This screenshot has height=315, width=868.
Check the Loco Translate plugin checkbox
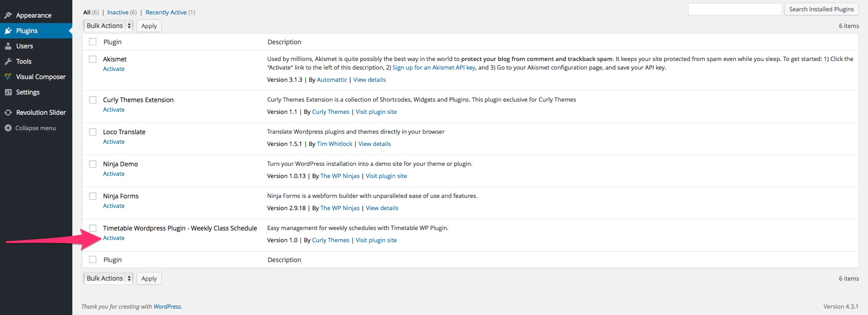pos(93,132)
